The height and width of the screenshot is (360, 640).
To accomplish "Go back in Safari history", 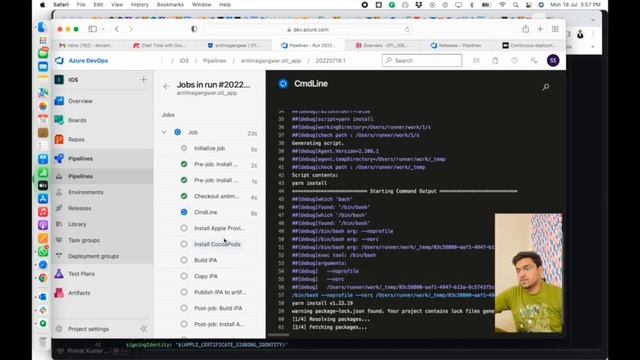I will [x=117, y=29].
